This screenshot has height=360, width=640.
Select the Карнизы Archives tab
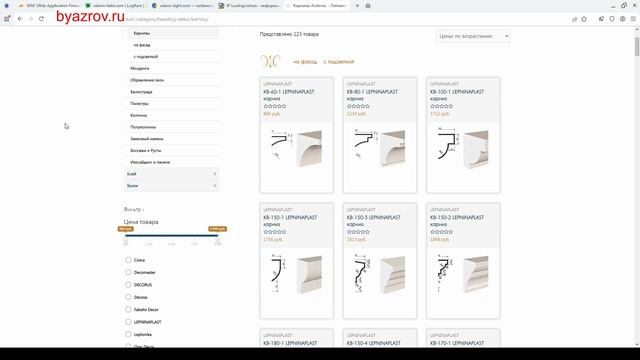[316, 6]
